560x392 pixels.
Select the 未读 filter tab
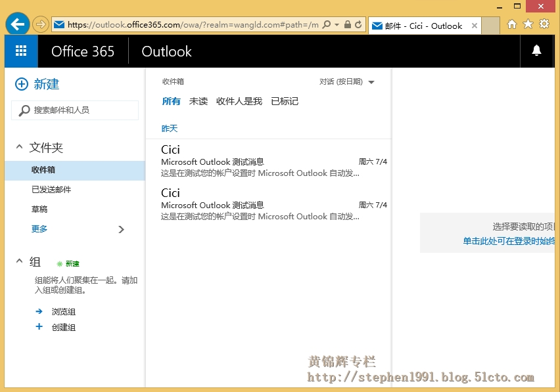(198, 101)
